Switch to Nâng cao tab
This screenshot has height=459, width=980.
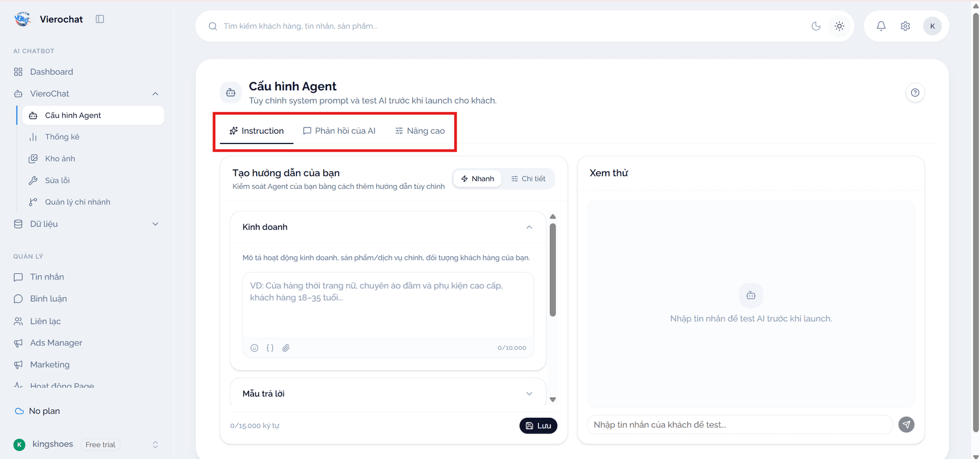(x=420, y=131)
